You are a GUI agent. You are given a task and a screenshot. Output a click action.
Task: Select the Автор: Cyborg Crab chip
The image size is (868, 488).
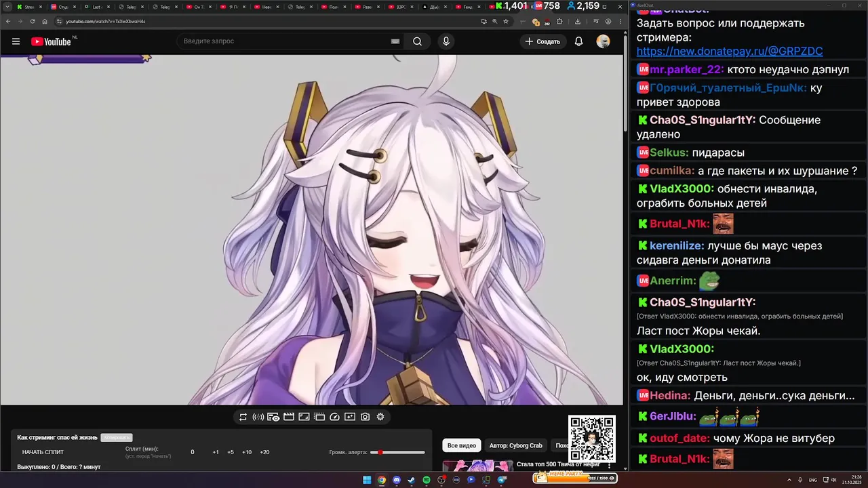point(515,445)
